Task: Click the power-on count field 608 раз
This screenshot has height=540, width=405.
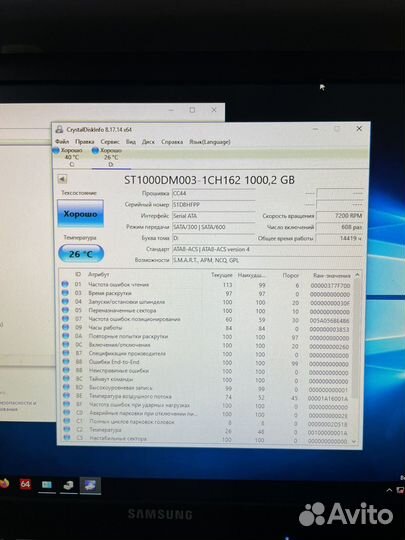Action: pos(340,227)
